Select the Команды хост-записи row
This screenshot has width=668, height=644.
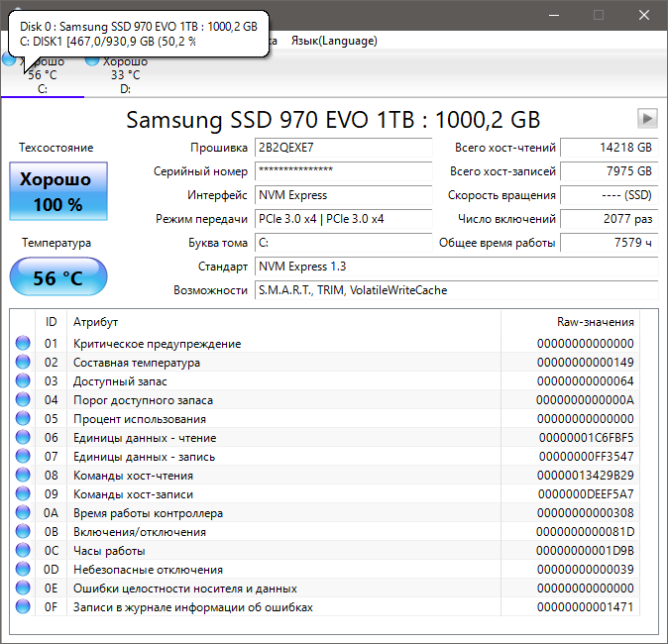point(325,493)
